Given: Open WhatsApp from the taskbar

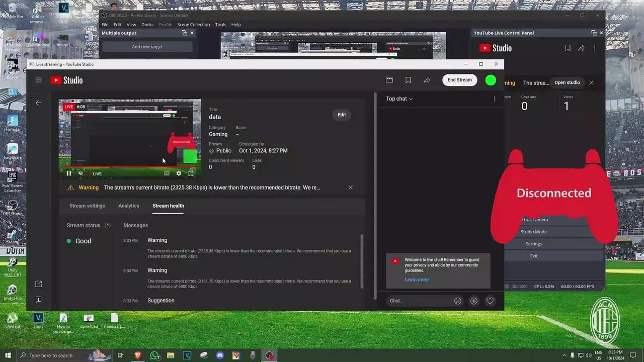Looking at the screenshot, I should click(154, 355).
